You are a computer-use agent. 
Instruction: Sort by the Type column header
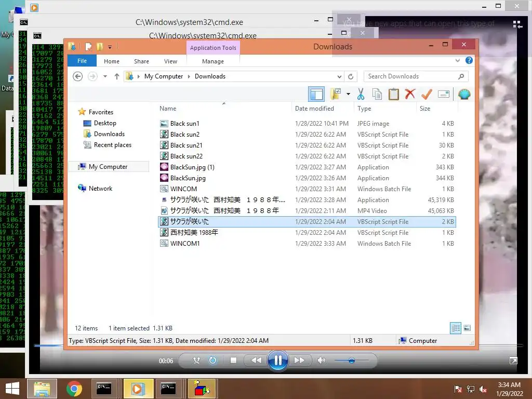(x=385, y=109)
